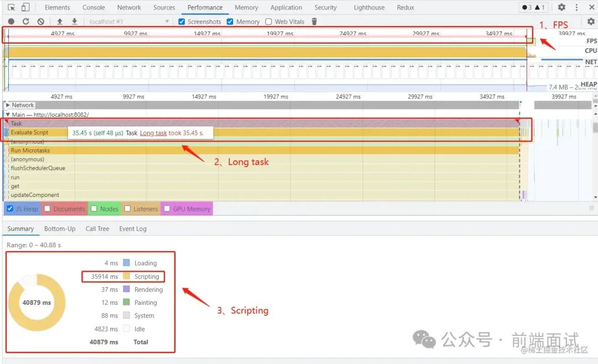Collapse the Main thread track

[8, 115]
